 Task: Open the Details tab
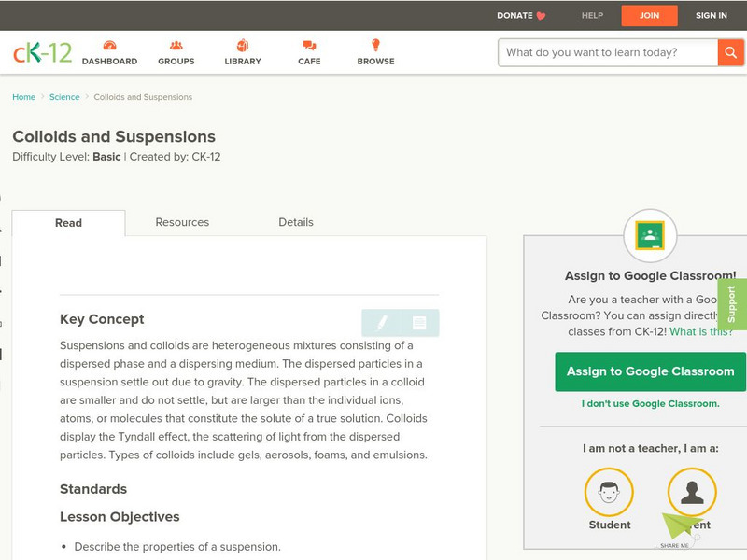(x=298, y=222)
